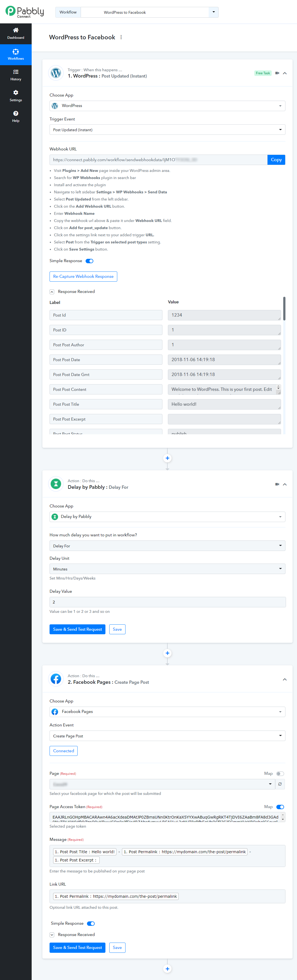Click Re-Capture Webhook Response button
This screenshot has height=980, width=297.
tap(83, 277)
